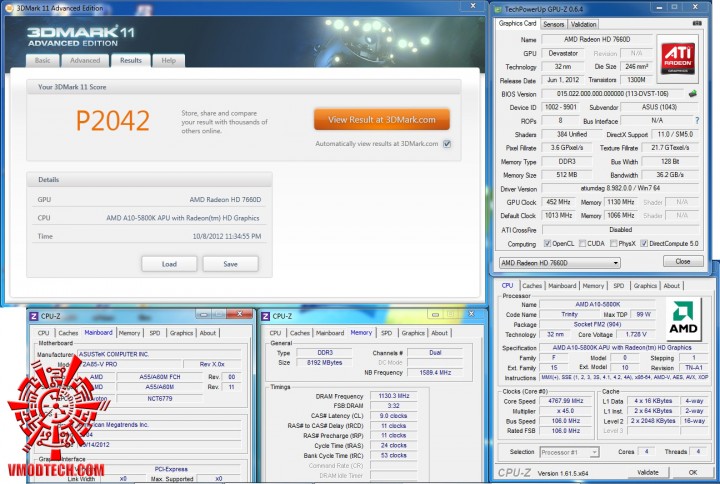Click the Validate button in CPU-Z

tap(647, 472)
